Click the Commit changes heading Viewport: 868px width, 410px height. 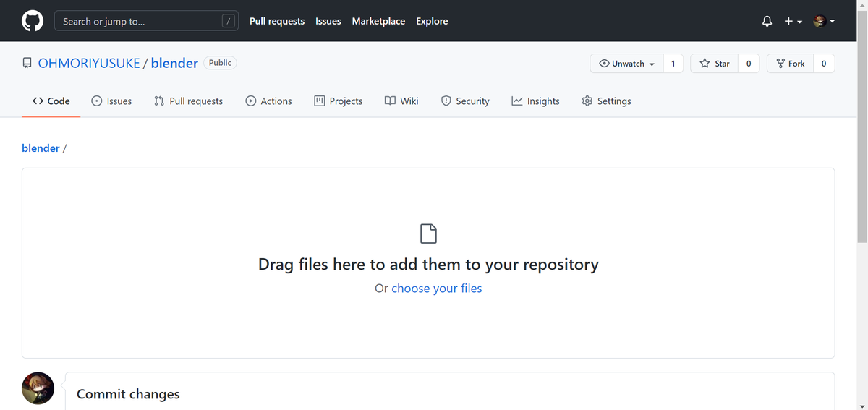pyautogui.click(x=128, y=394)
